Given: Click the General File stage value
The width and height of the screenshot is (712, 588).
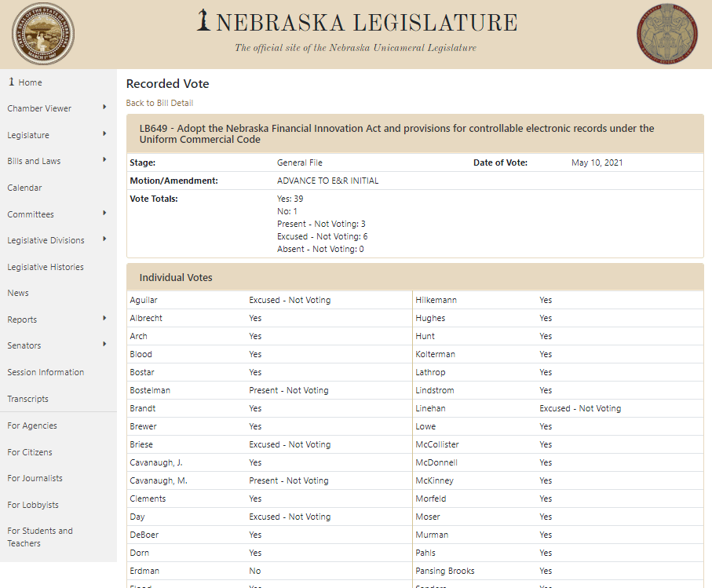Looking at the screenshot, I should tap(300, 163).
